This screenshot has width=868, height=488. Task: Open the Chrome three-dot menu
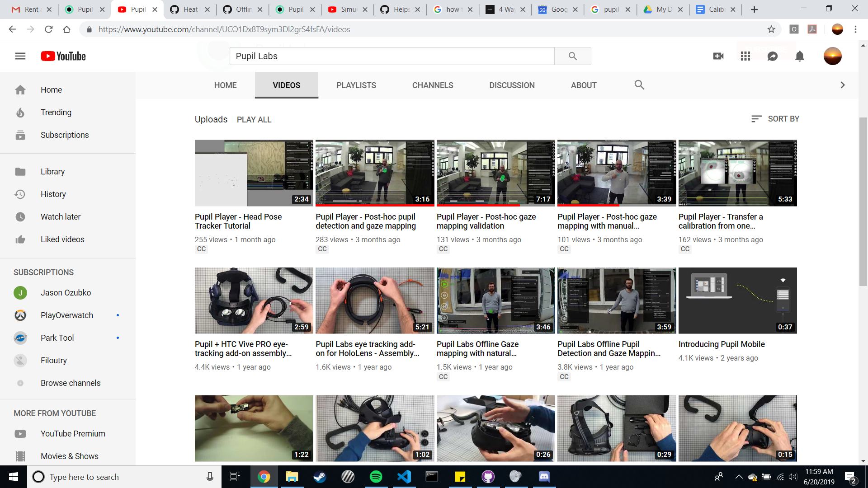[x=855, y=29]
